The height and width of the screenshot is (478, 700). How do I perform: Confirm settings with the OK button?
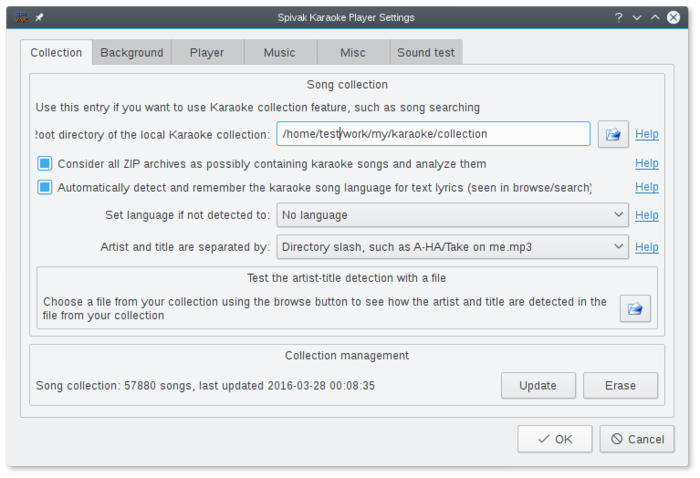click(x=554, y=439)
